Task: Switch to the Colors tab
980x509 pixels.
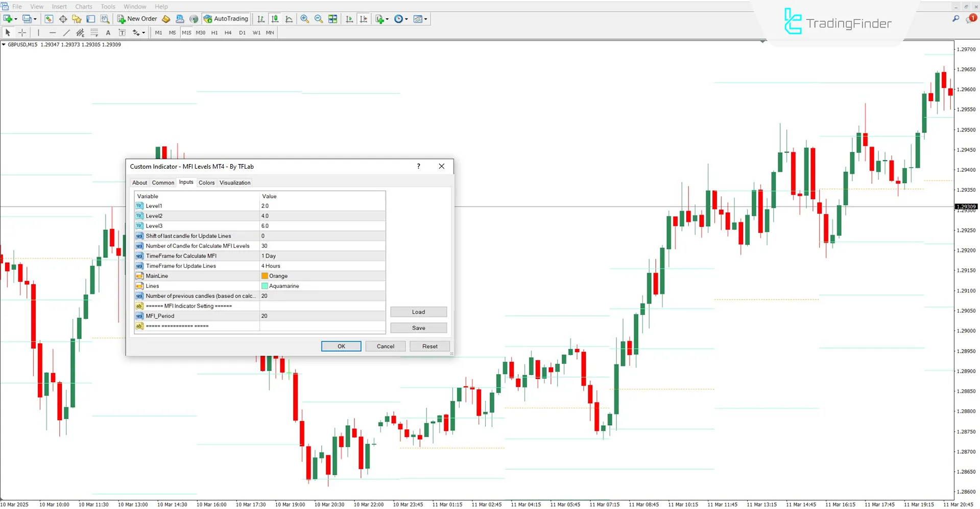Action: point(207,182)
